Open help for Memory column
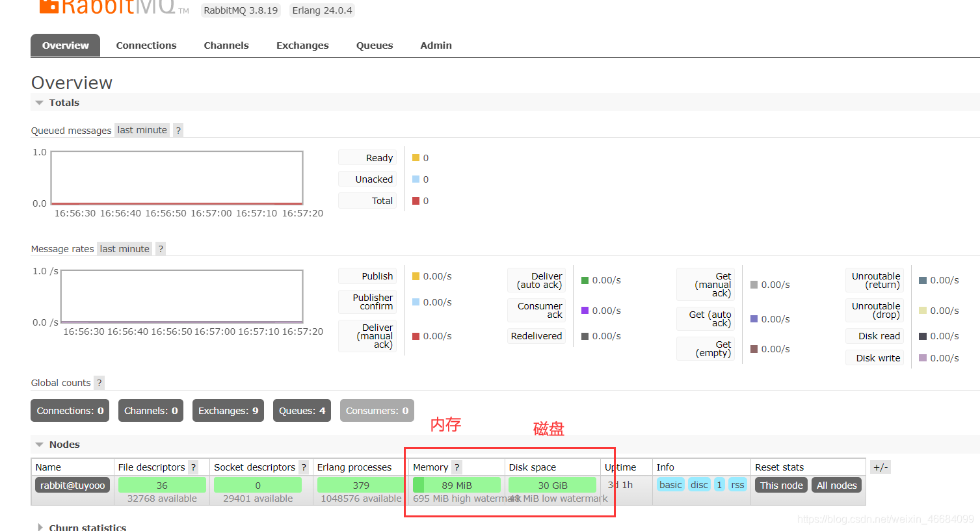 tap(457, 467)
